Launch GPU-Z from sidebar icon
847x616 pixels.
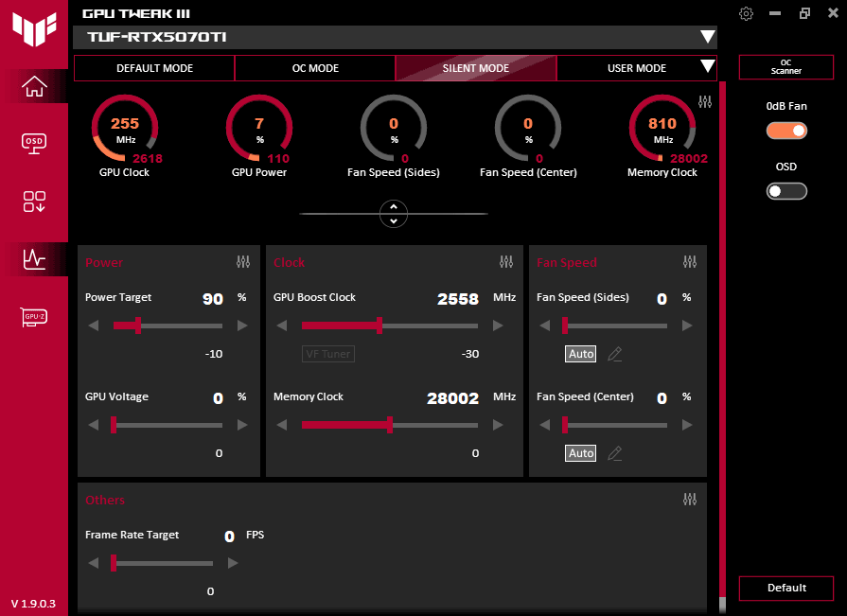click(x=34, y=316)
